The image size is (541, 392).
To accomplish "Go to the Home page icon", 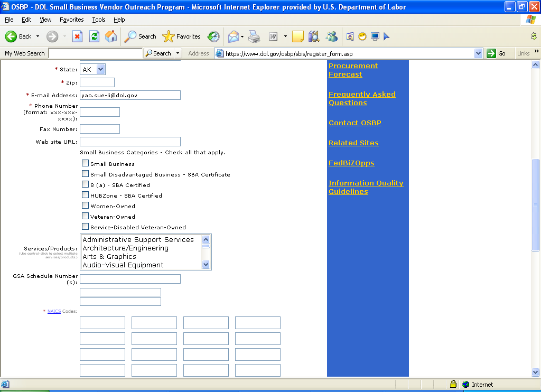I will coord(111,36).
